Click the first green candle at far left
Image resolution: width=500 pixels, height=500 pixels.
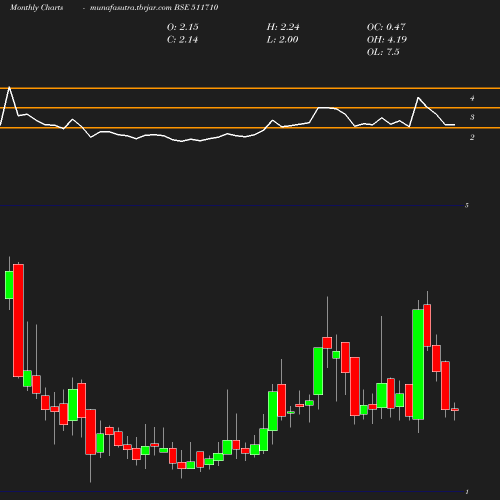point(9,285)
